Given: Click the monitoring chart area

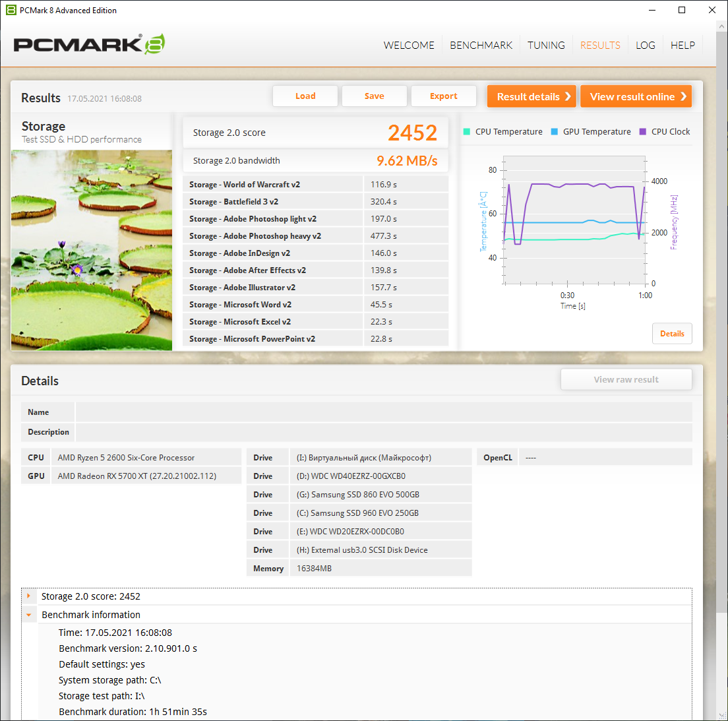Looking at the screenshot, I should [x=574, y=220].
